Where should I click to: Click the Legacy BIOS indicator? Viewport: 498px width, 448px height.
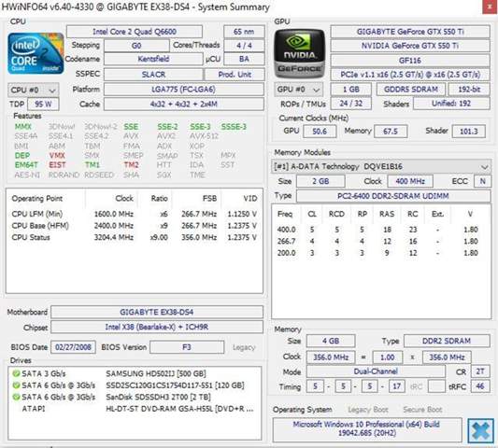click(244, 347)
